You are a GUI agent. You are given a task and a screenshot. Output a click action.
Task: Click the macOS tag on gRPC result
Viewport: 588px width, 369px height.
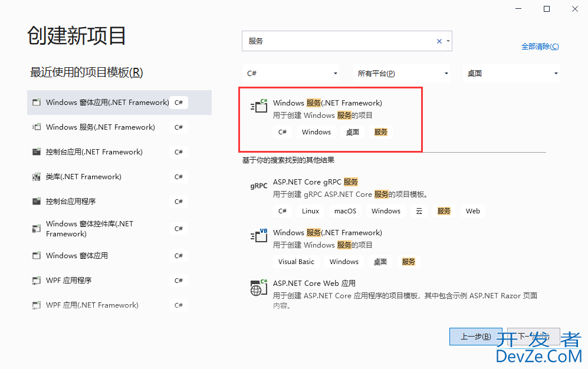[345, 211]
